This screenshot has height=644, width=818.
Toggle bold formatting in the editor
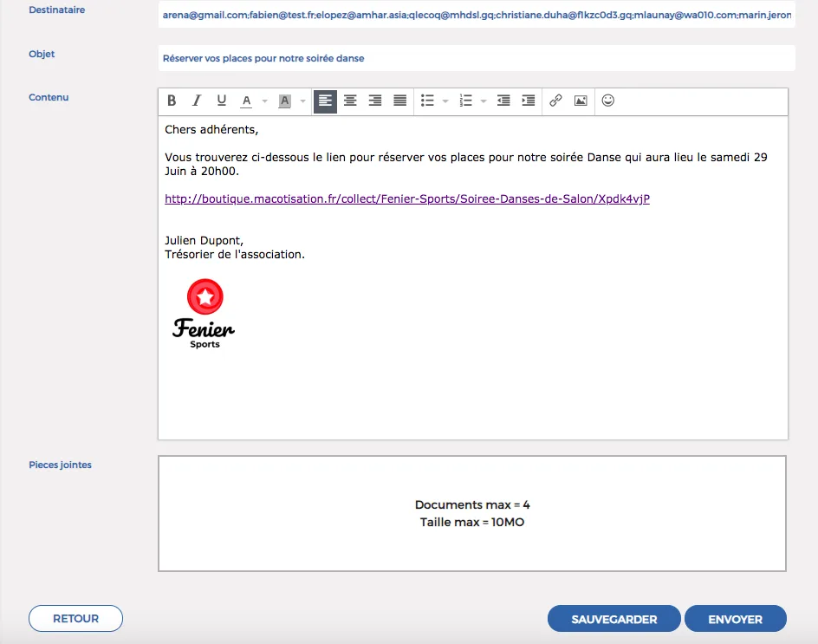coord(172,101)
